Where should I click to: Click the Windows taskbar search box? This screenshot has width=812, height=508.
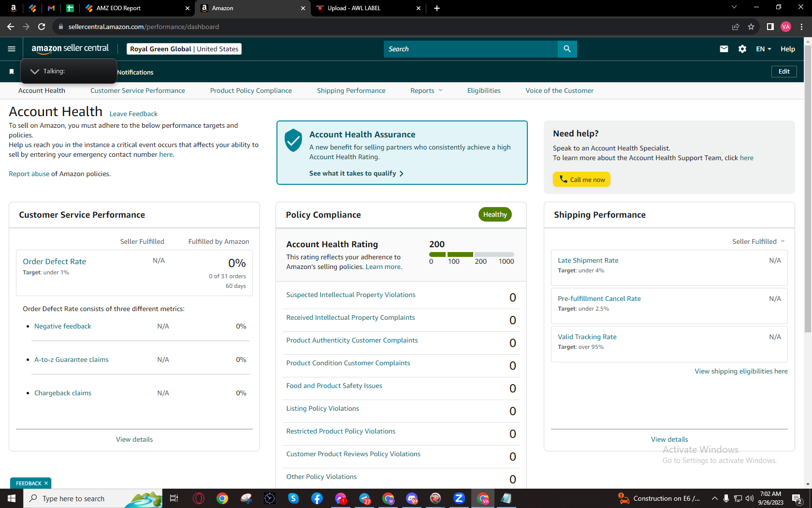(92, 498)
